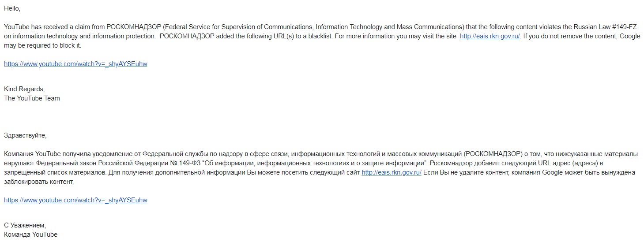Open the eais.rkn.gov.ru link in English paragraph
644x242 pixels.
click(490, 36)
